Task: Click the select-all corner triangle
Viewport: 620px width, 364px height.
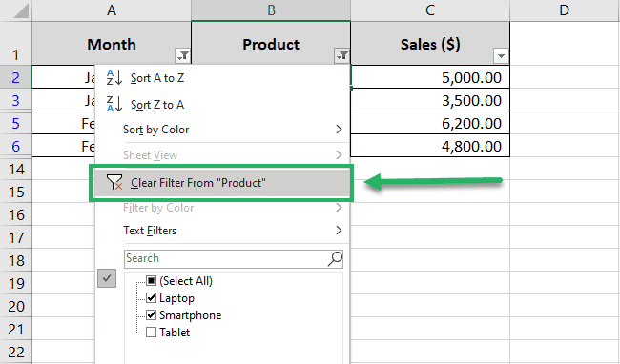Action: point(21,11)
